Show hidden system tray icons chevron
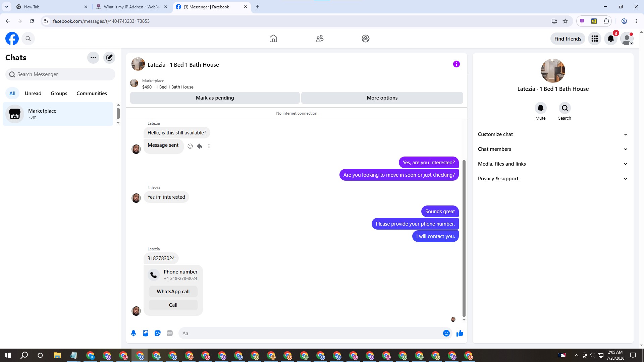644x362 pixels. (x=576, y=355)
